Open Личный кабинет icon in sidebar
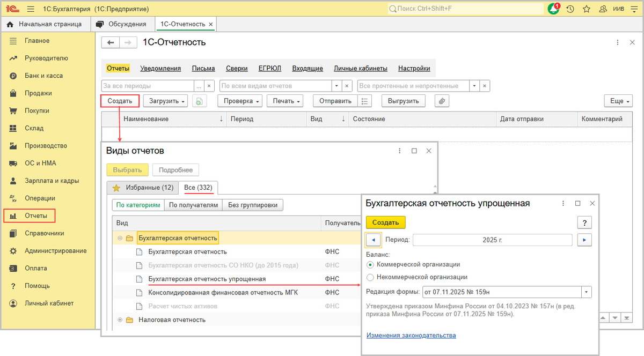Viewport: 644px width, 356px height. coord(13,303)
